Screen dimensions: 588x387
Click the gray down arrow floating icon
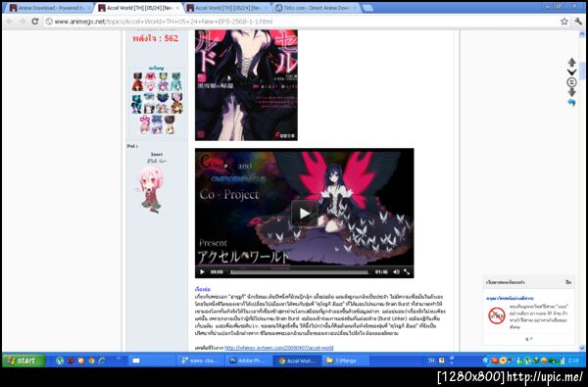pyautogui.click(x=571, y=93)
